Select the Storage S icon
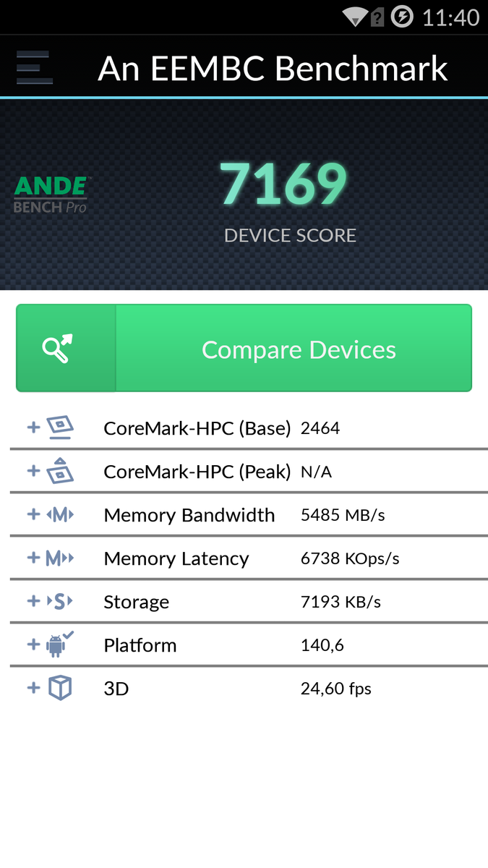 (60, 601)
